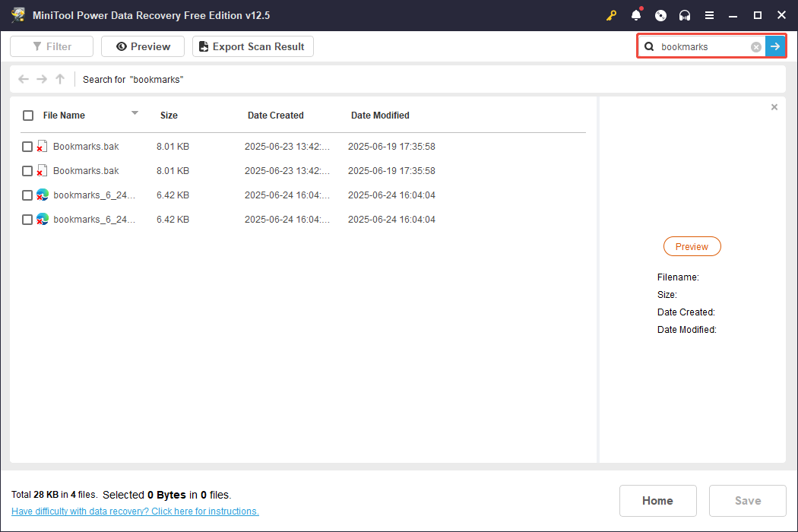Open the notification bell

636,15
